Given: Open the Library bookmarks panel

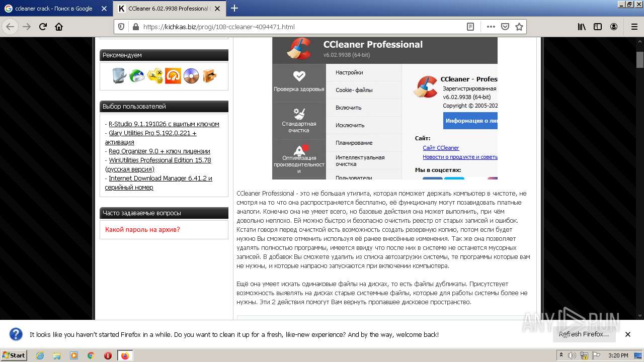Looking at the screenshot, I should pos(582,27).
